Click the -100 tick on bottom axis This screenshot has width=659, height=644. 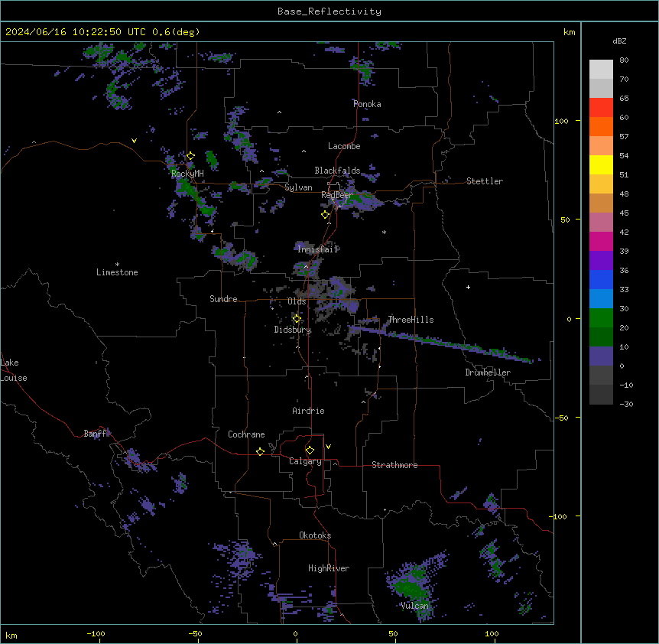[96, 633]
